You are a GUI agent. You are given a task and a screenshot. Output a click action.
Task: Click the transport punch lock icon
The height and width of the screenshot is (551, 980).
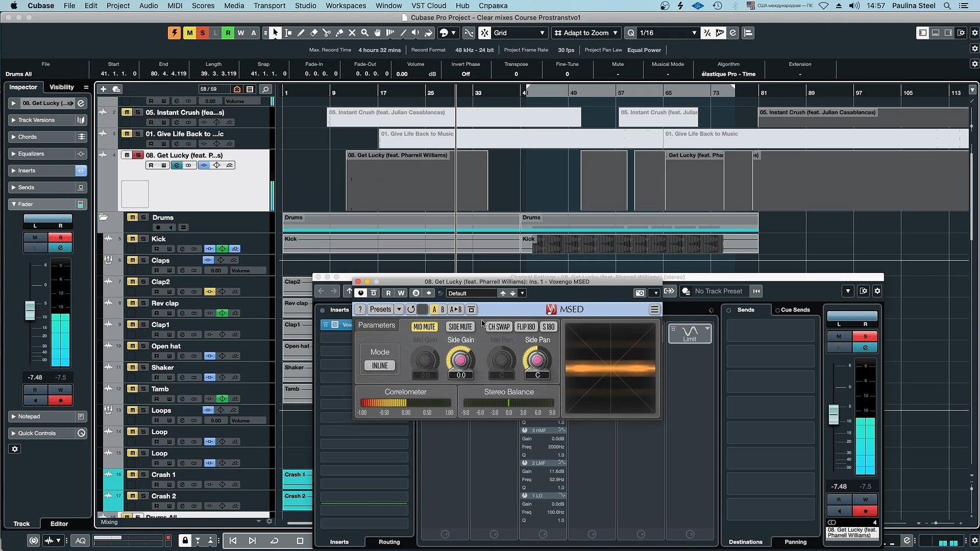click(185, 541)
